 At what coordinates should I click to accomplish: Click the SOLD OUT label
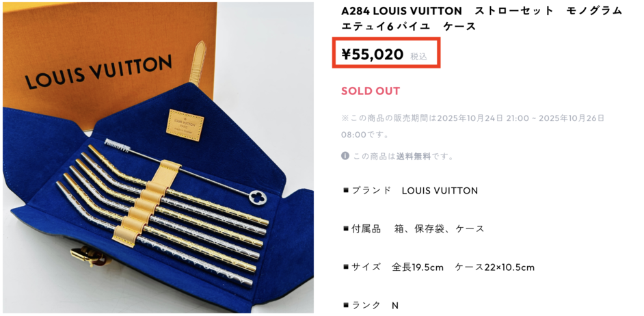371,91
